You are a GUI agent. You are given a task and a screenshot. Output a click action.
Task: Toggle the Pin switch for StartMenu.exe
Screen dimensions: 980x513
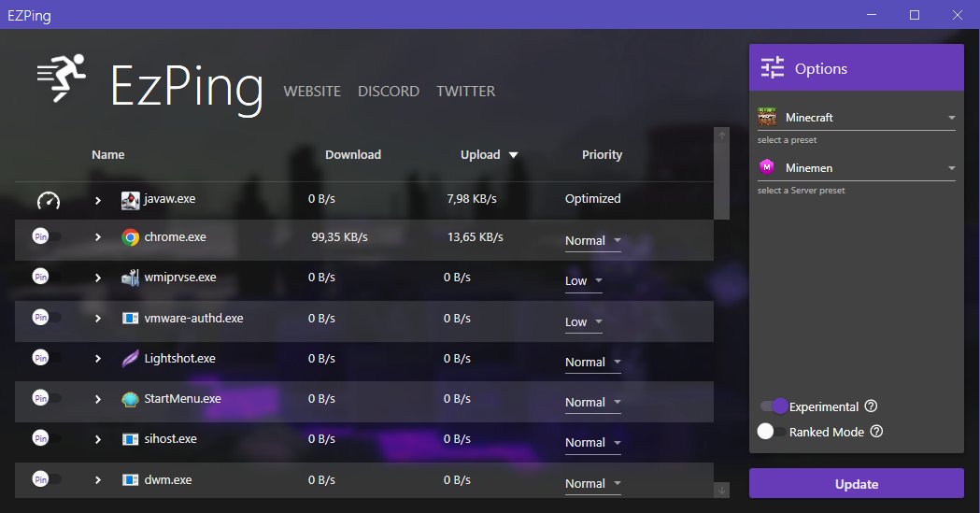tap(47, 398)
